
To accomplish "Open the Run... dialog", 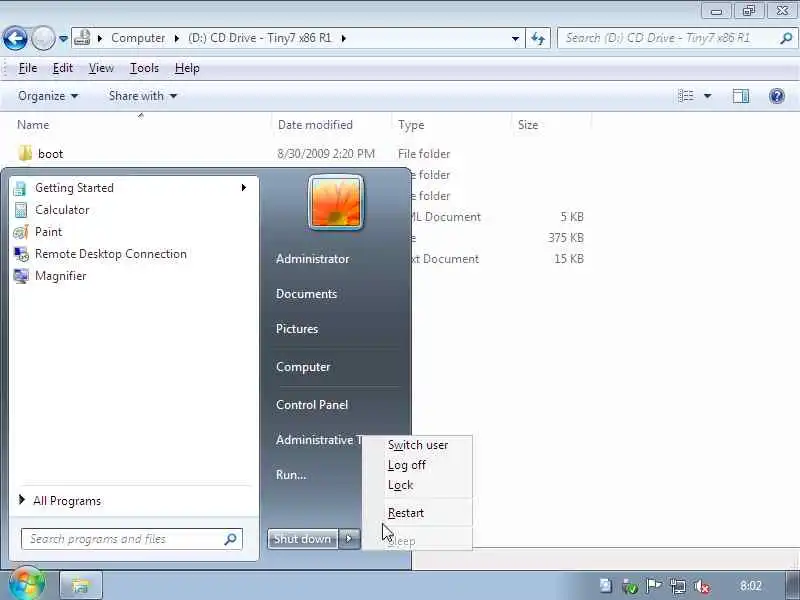I will coord(291,475).
